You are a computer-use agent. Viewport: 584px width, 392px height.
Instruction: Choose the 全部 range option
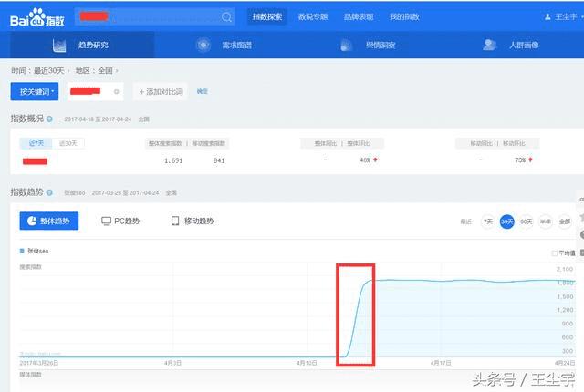[x=565, y=222]
